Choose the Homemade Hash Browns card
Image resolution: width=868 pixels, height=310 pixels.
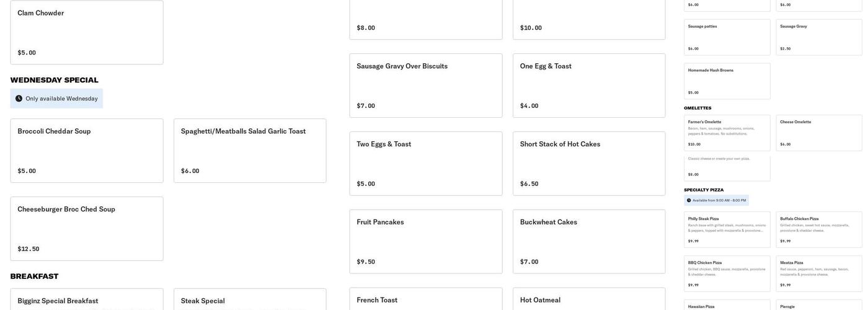[x=727, y=81]
